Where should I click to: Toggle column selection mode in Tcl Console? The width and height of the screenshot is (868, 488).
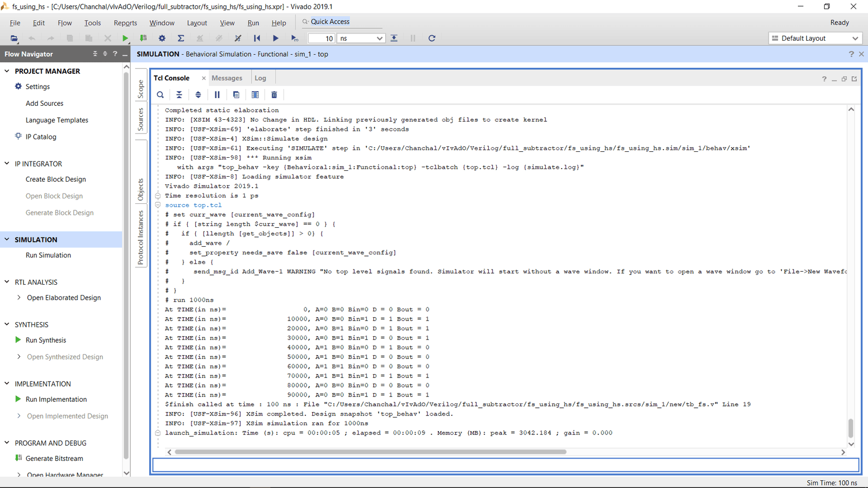point(255,95)
